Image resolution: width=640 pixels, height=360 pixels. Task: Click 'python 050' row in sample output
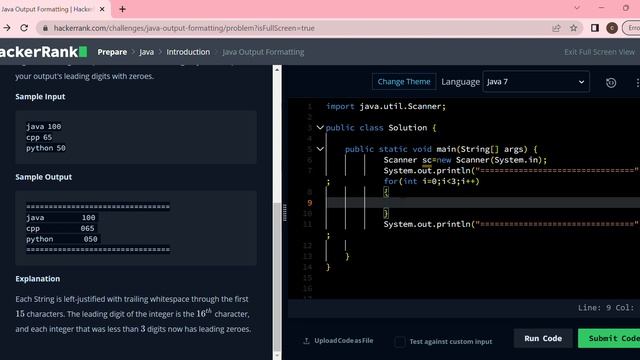[62, 239]
